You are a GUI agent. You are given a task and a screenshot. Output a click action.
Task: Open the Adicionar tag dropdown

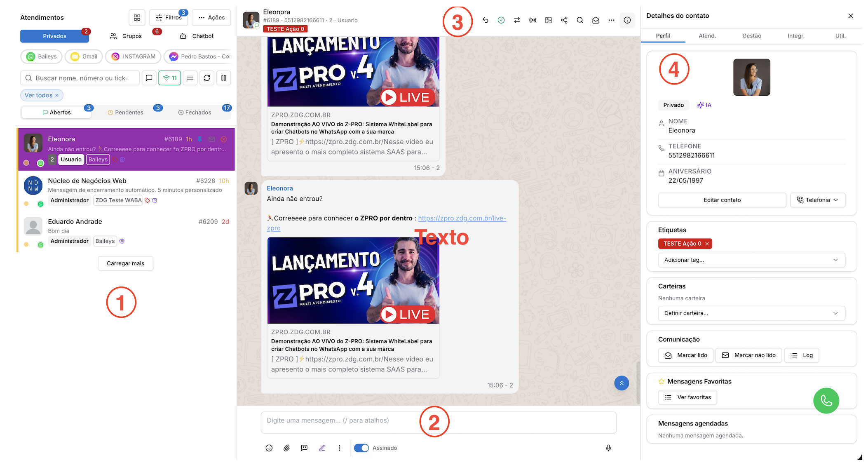[751, 260]
